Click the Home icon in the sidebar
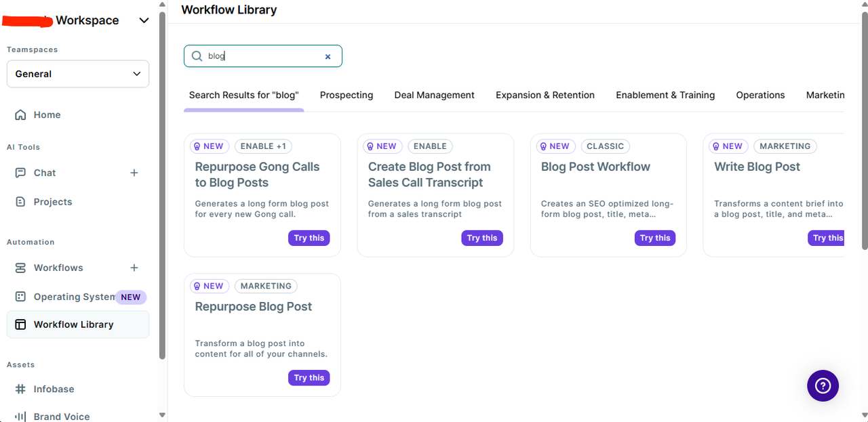The image size is (868, 422). 20,115
